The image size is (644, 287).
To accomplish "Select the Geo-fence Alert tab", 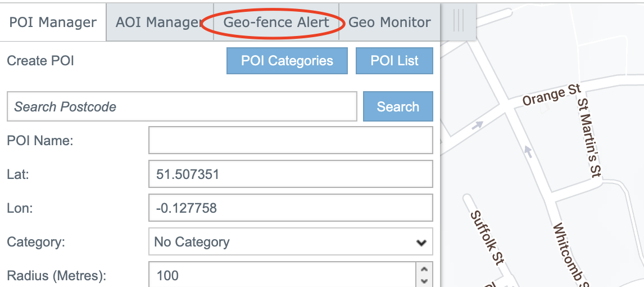I will [x=276, y=23].
